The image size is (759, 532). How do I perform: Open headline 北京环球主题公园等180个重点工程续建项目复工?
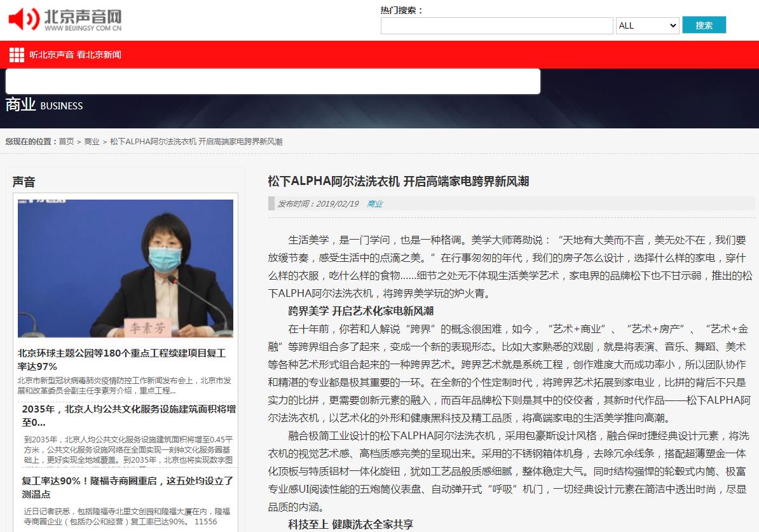121,360
